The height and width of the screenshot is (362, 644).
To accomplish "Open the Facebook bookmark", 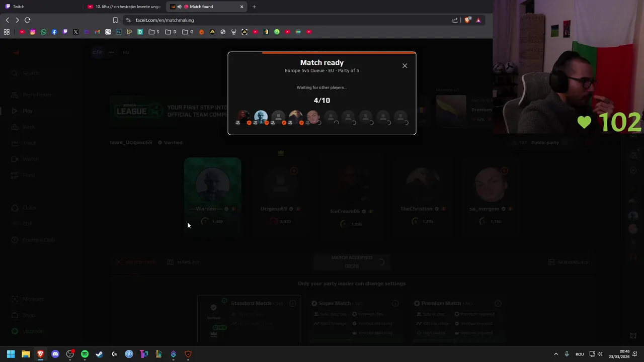I will point(54,32).
